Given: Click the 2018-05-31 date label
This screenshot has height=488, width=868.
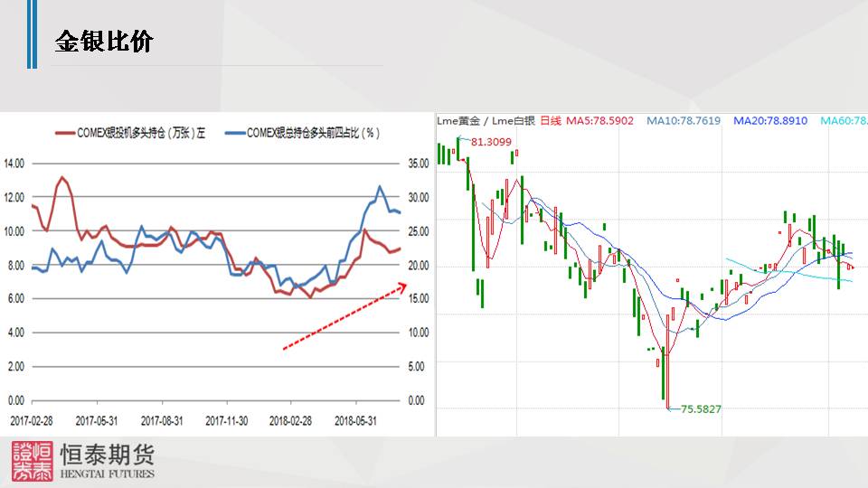Looking at the screenshot, I should coord(355,421).
